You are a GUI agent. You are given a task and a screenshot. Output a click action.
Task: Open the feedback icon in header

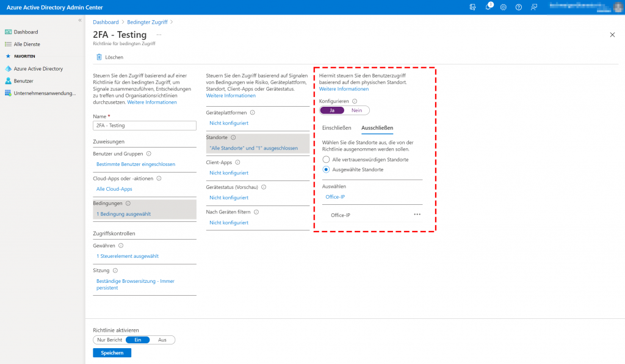(x=534, y=7)
